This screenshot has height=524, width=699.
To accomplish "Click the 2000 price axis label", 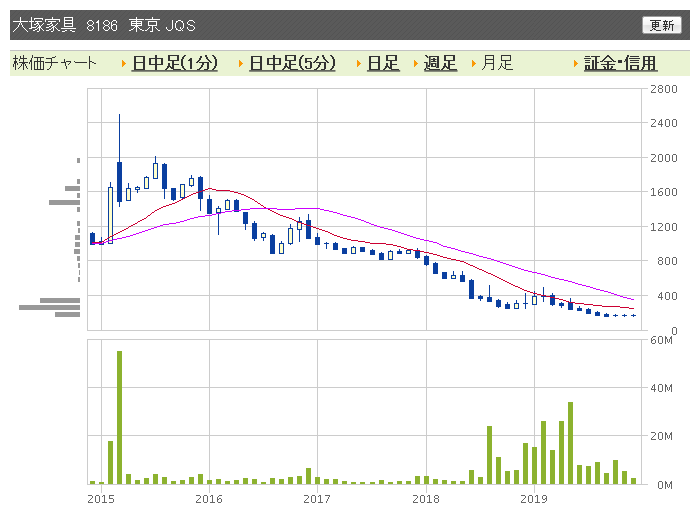I will (663, 157).
